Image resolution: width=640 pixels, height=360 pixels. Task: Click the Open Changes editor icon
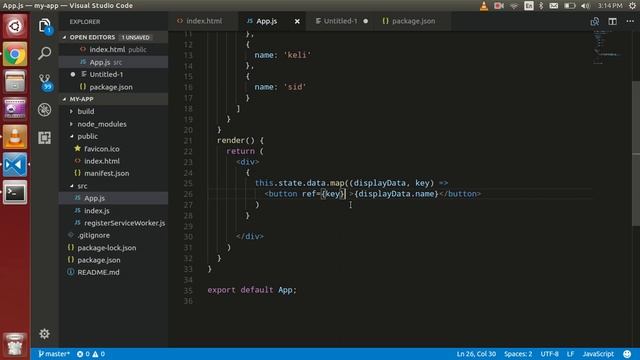595,21
